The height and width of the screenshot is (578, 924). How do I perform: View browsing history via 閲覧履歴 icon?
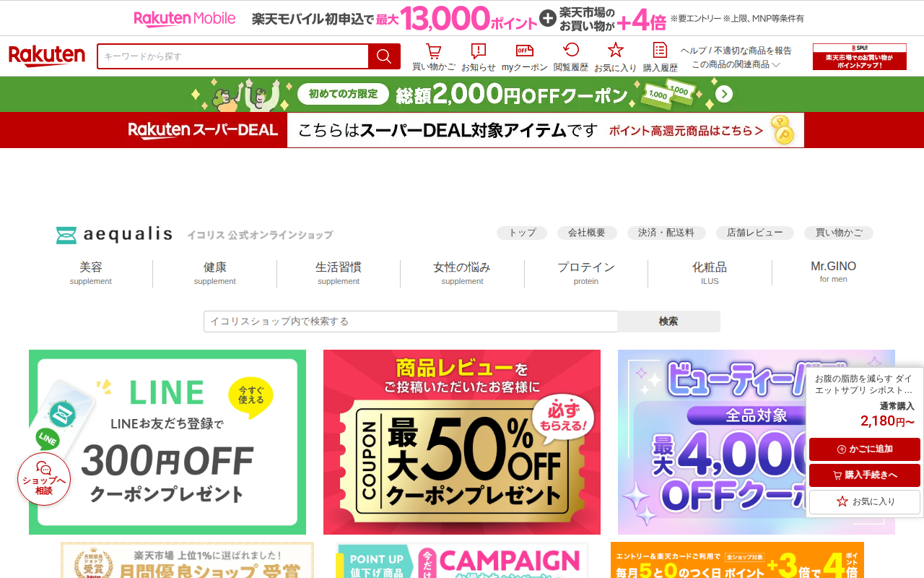pyautogui.click(x=571, y=57)
